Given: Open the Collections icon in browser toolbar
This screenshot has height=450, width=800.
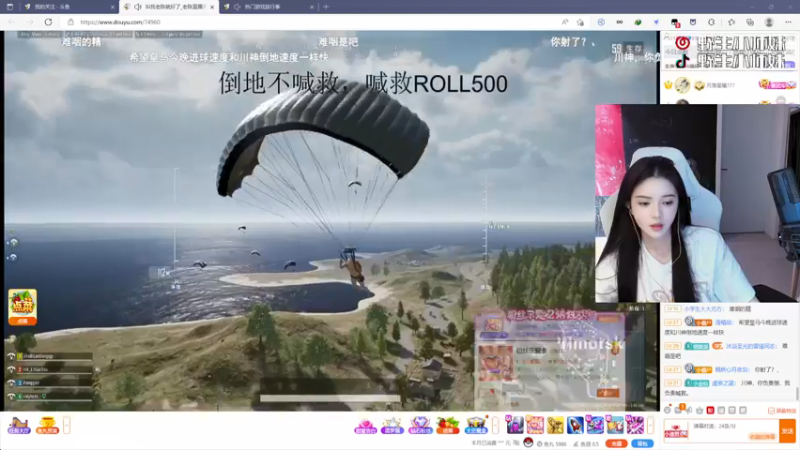Looking at the screenshot, I should point(750,22).
